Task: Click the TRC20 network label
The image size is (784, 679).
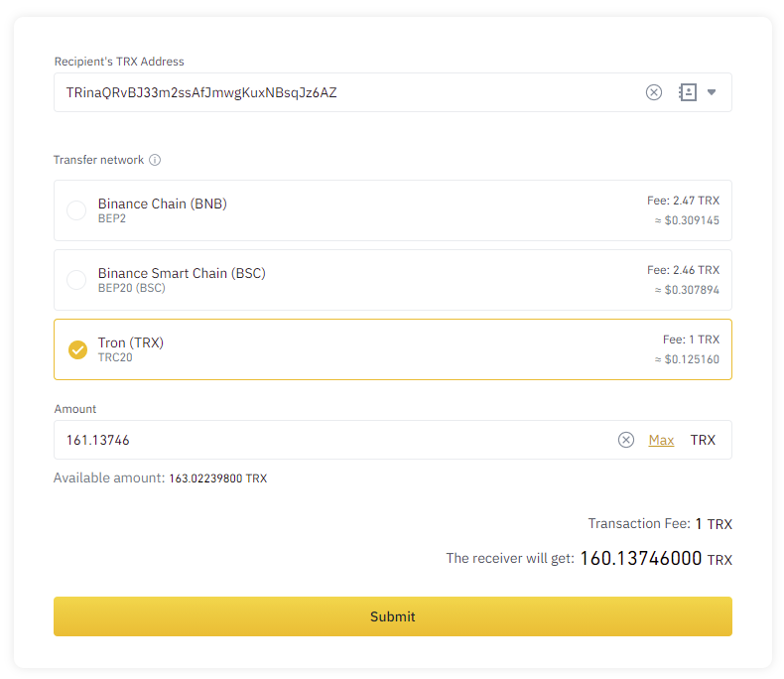Action: coord(115,357)
